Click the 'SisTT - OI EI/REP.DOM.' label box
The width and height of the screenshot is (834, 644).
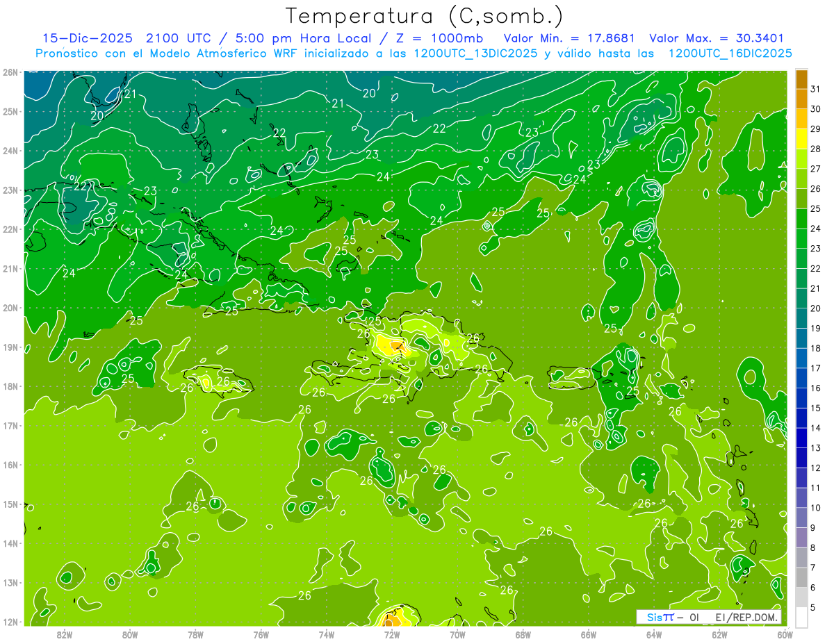[709, 617]
